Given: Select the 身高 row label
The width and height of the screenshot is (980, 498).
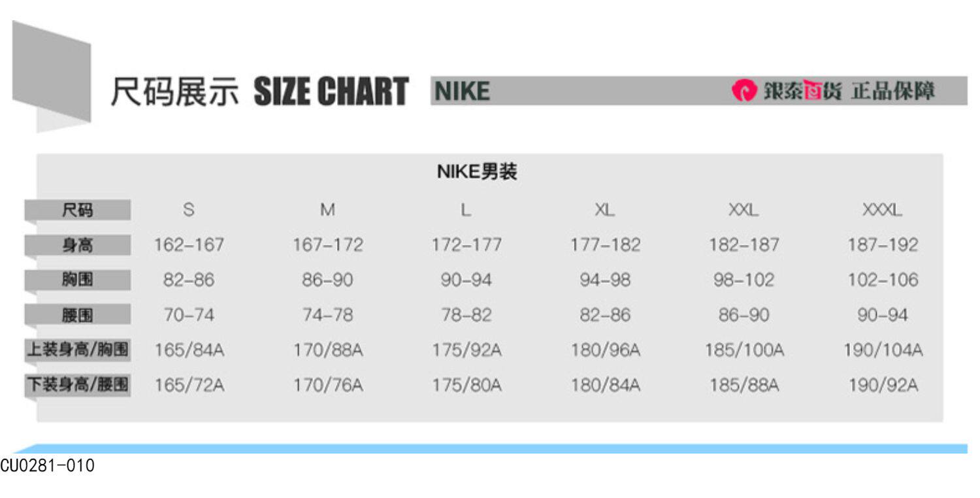Looking at the screenshot, I should coord(78,246).
